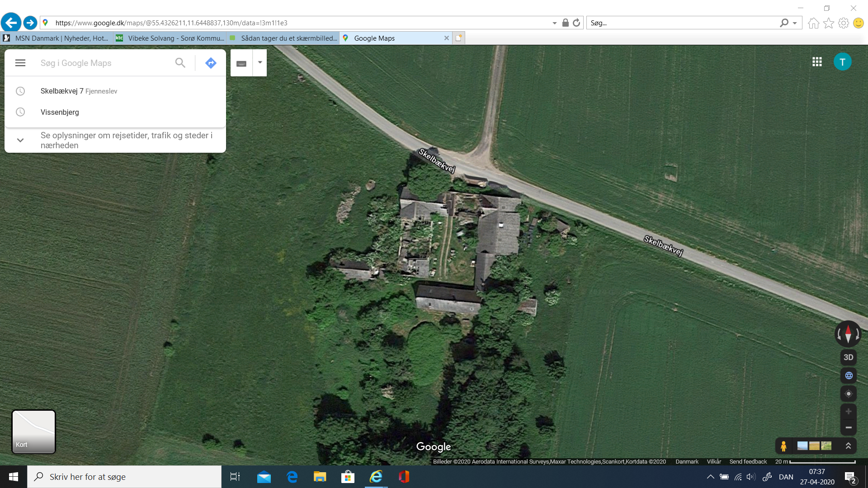Select recent search Vissenbjerg

[115, 112]
